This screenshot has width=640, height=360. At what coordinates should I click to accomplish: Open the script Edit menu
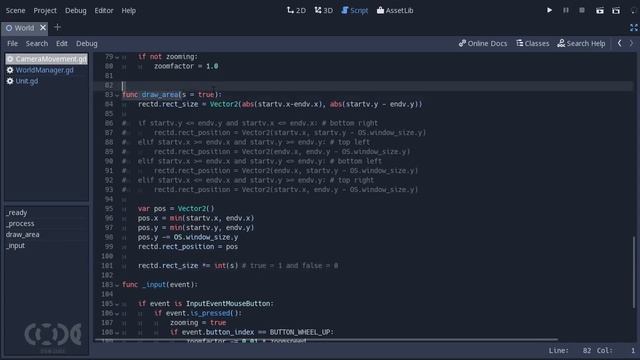coord(62,43)
